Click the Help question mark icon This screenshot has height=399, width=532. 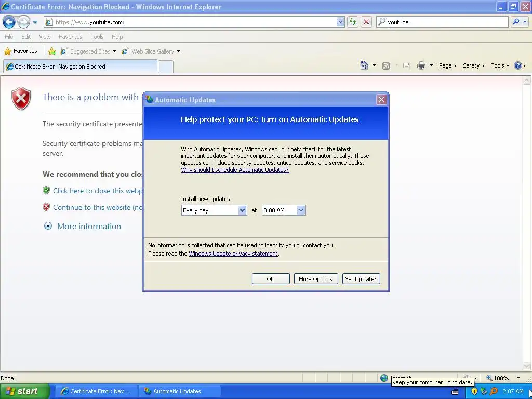(x=518, y=65)
